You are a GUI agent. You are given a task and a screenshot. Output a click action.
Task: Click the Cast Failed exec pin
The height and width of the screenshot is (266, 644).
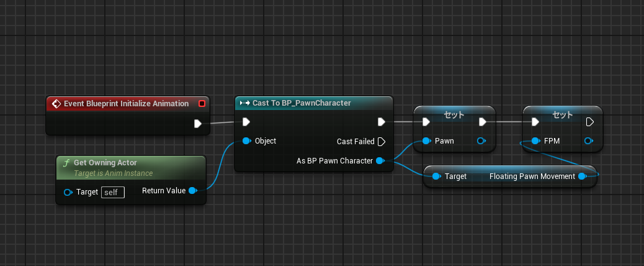(x=381, y=142)
